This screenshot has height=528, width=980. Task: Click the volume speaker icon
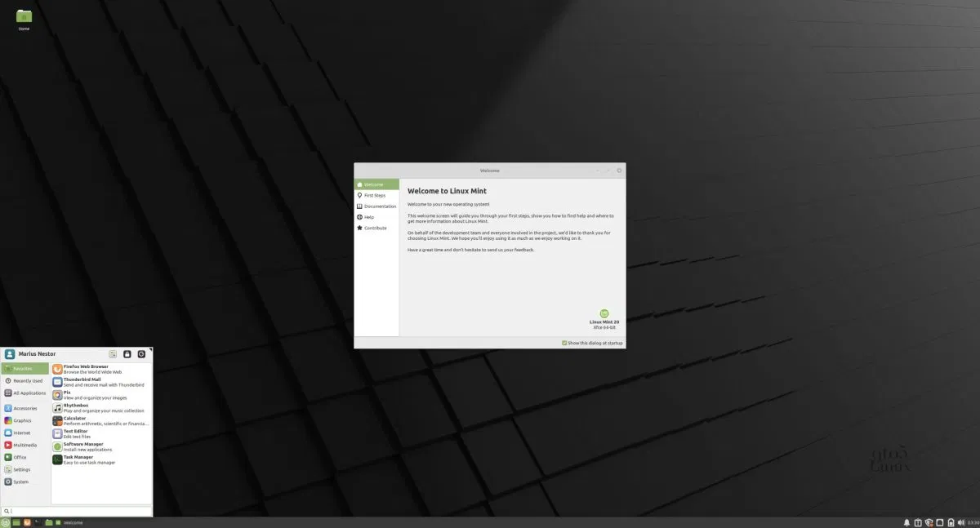(960, 522)
